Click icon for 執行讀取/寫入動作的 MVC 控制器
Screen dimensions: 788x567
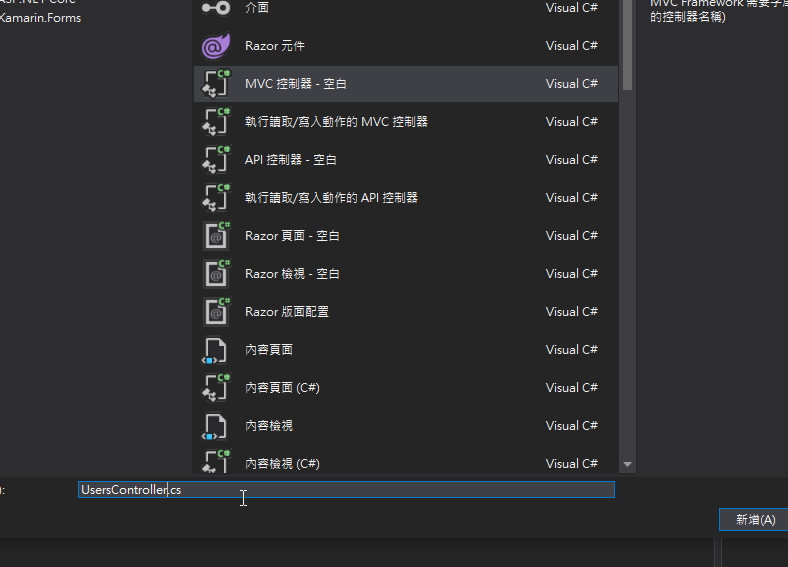point(216,122)
